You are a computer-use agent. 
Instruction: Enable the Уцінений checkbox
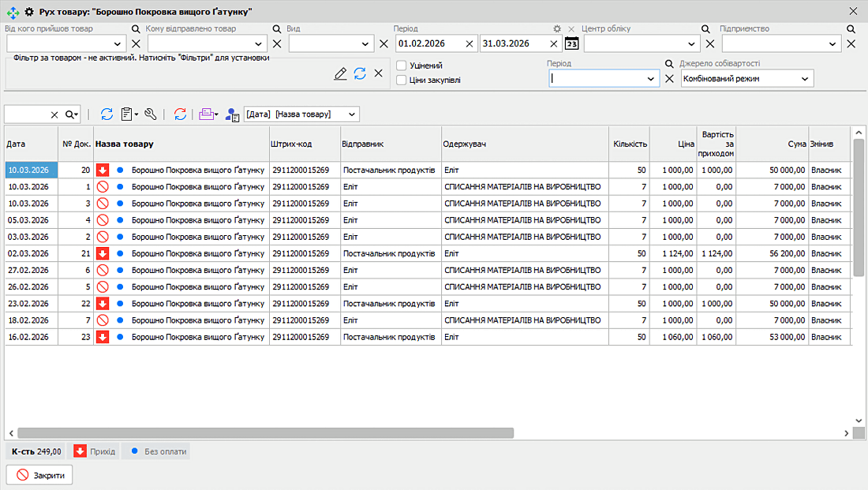click(402, 65)
